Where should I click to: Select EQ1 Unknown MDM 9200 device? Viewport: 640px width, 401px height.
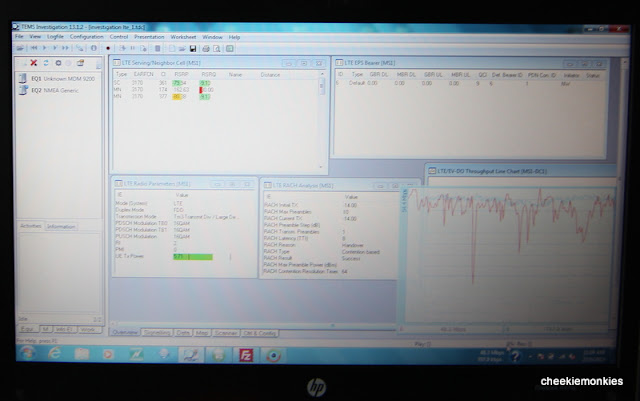(57, 78)
